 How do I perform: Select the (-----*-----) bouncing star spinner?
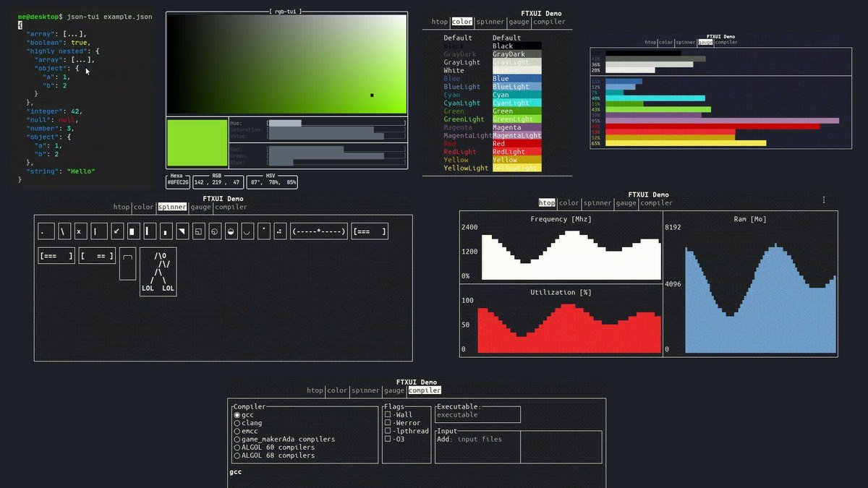[x=319, y=231]
